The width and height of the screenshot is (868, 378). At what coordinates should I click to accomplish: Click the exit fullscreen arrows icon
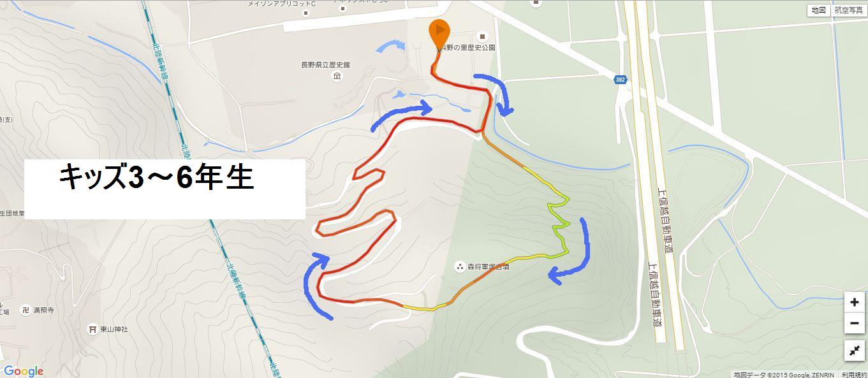click(x=855, y=350)
